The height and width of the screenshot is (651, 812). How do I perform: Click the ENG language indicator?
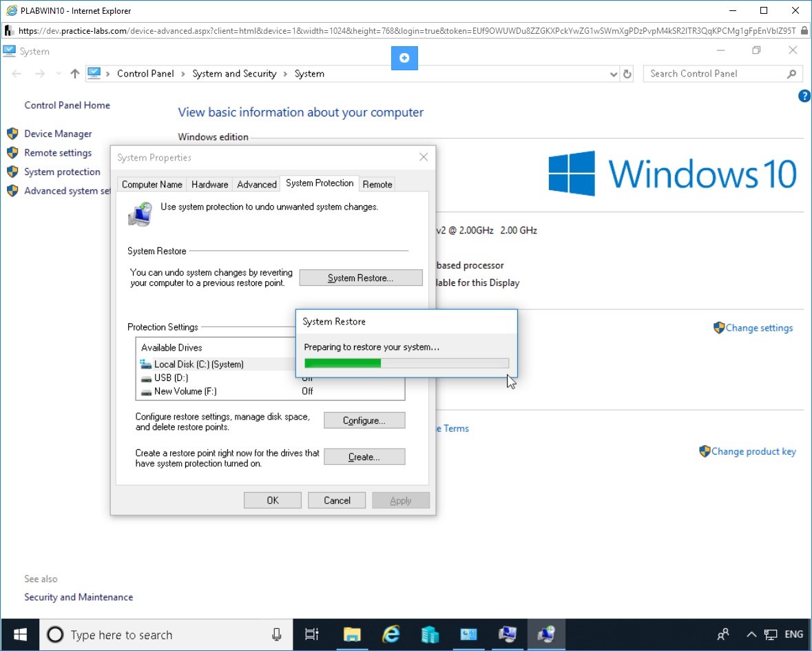793,634
